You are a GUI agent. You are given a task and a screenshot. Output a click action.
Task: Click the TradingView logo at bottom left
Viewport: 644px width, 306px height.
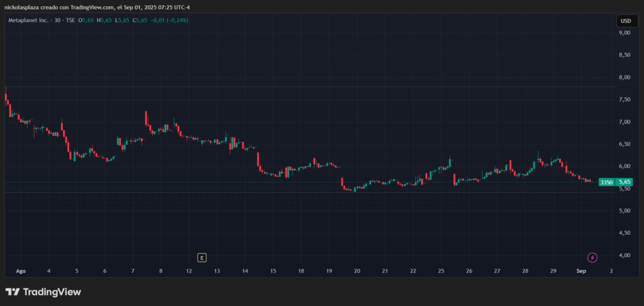43,292
